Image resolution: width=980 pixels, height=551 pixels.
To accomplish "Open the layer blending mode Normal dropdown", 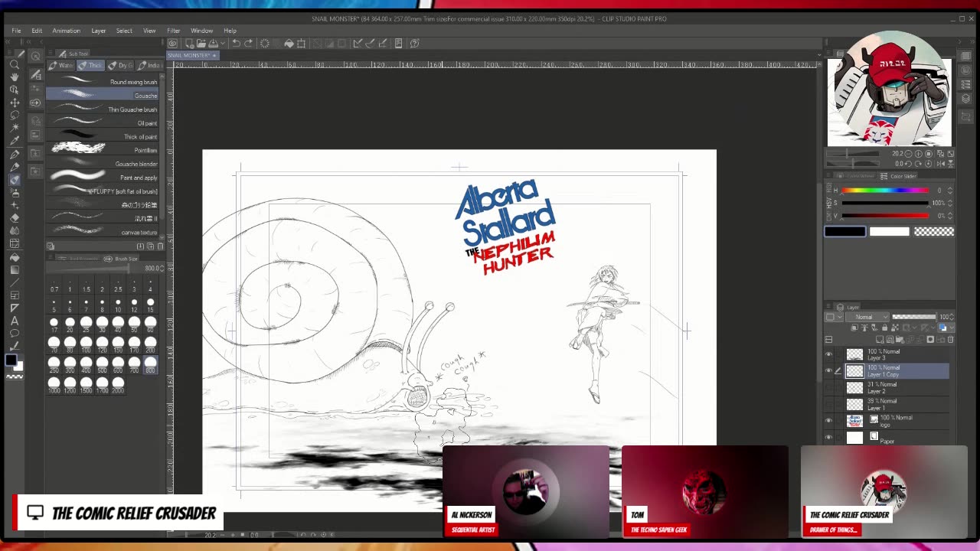I will coord(868,317).
